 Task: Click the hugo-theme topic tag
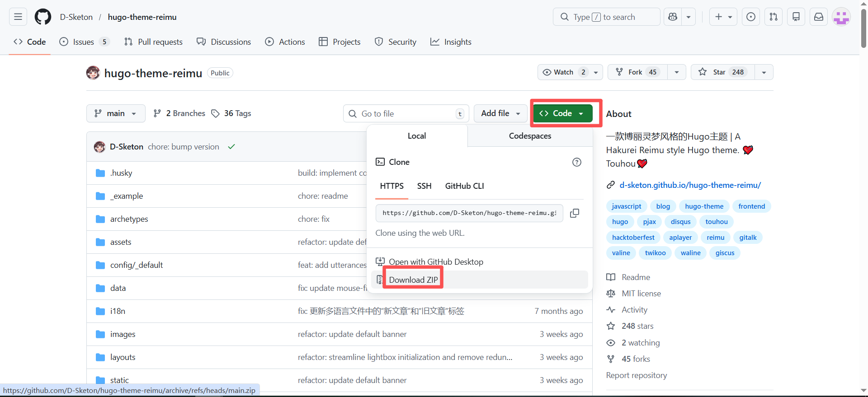[x=704, y=206]
